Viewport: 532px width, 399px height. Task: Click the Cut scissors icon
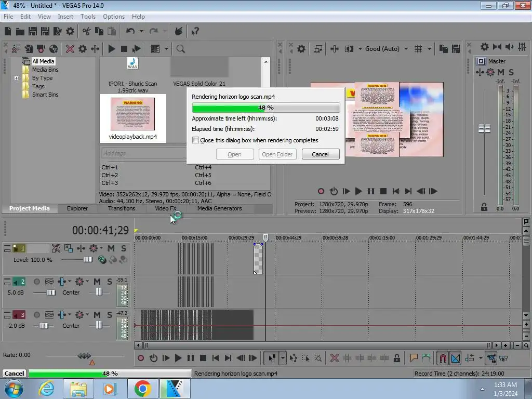(87, 32)
